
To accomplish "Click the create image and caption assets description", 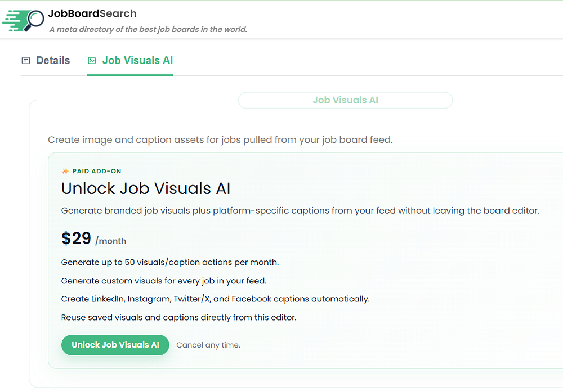I will click(220, 139).
